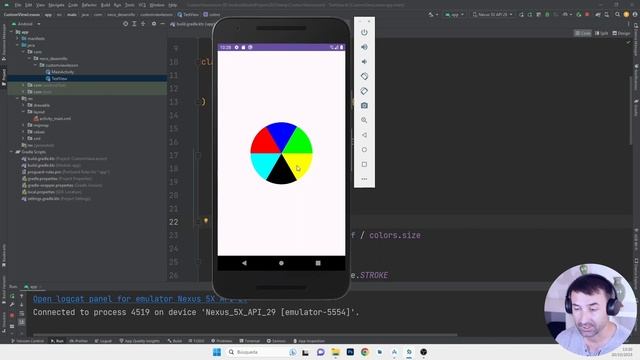Screen dimensions: 640x360
Task: Click line number 22 in editor gutter
Action: (173, 222)
